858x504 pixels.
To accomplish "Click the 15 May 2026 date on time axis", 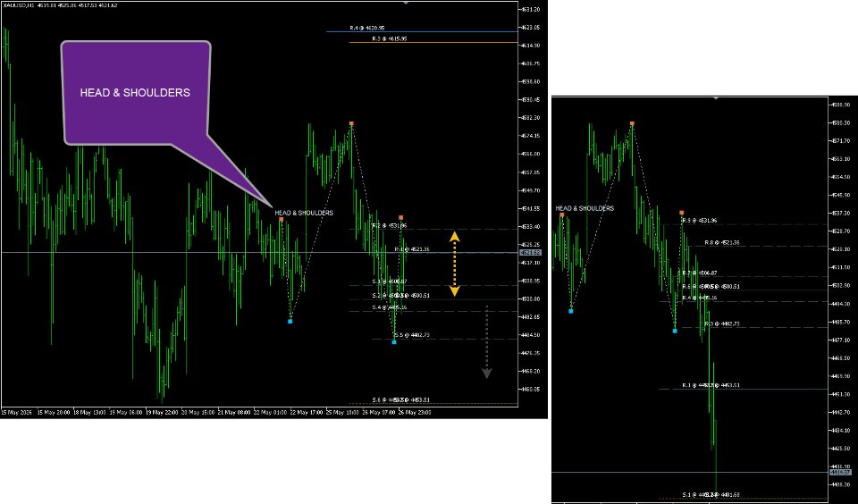I will click(17, 413).
